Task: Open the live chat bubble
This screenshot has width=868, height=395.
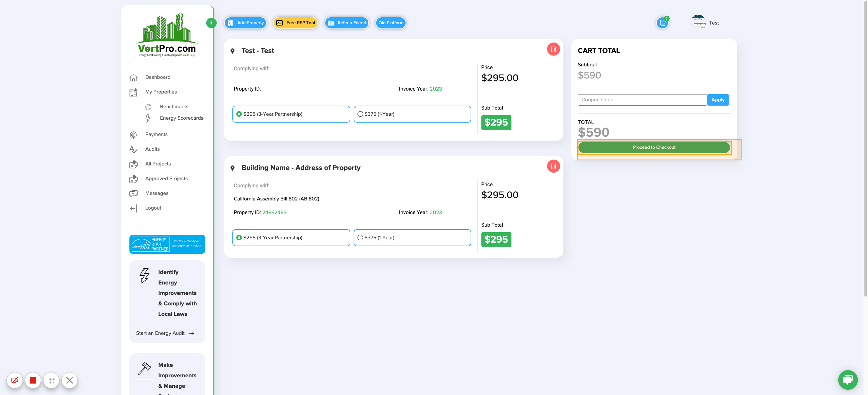Action: click(x=848, y=380)
